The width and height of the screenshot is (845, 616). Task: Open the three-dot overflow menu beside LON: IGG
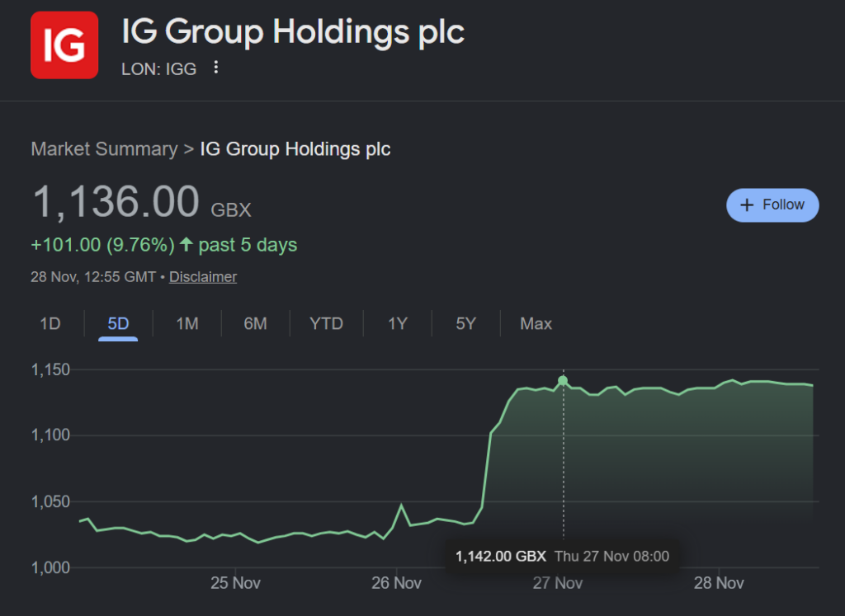(x=215, y=68)
